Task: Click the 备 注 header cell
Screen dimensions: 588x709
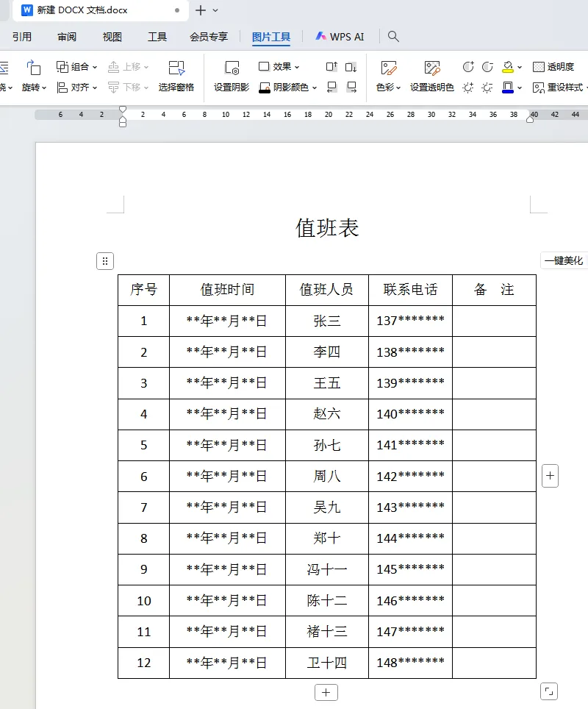Action: [494, 290]
